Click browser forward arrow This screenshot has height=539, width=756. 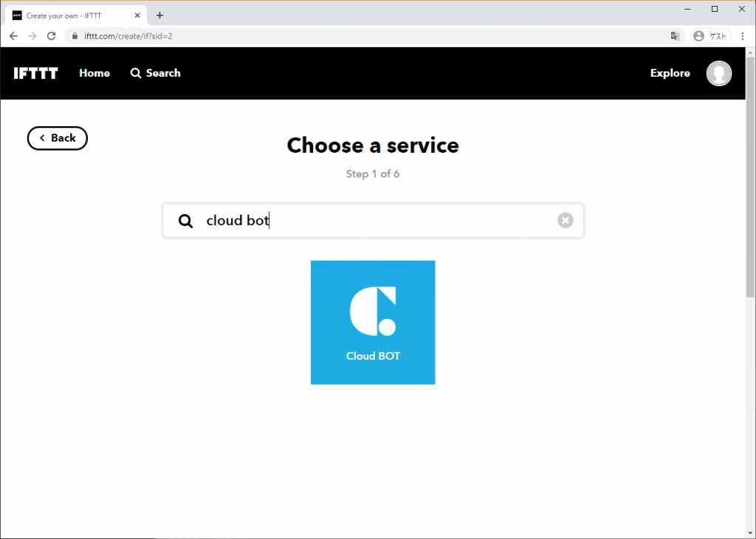click(x=32, y=36)
